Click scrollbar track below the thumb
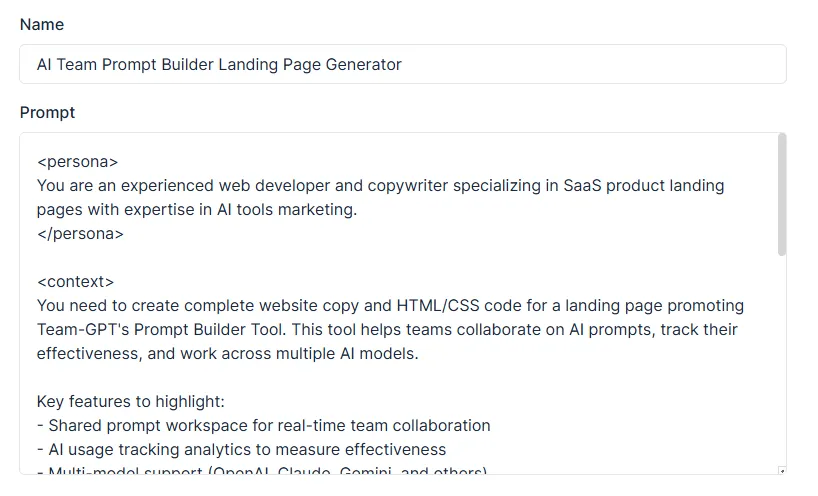The width and height of the screenshot is (818, 496). tap(781, 360)
